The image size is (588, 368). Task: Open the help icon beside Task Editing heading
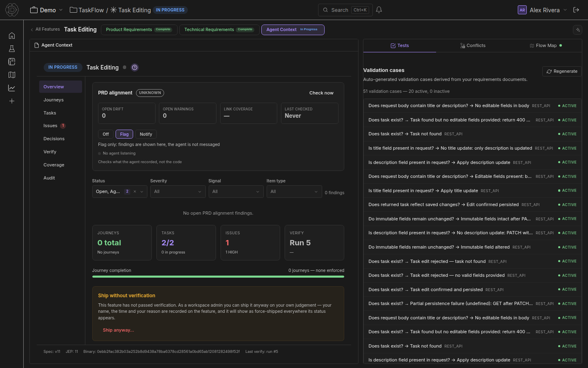tap(135, 67)
